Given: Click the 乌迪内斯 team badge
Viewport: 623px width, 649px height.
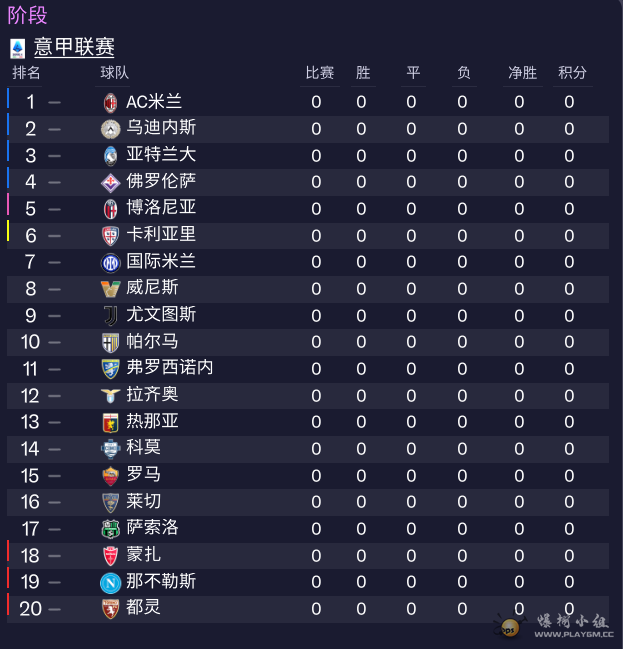Looking at the screenshot, I should coord(111,129).
